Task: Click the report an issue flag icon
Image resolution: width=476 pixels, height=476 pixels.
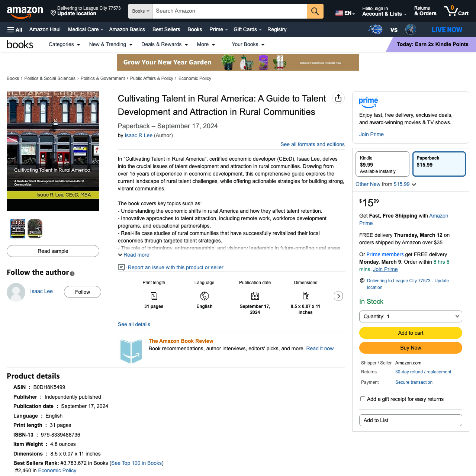Action: point(121,267)
